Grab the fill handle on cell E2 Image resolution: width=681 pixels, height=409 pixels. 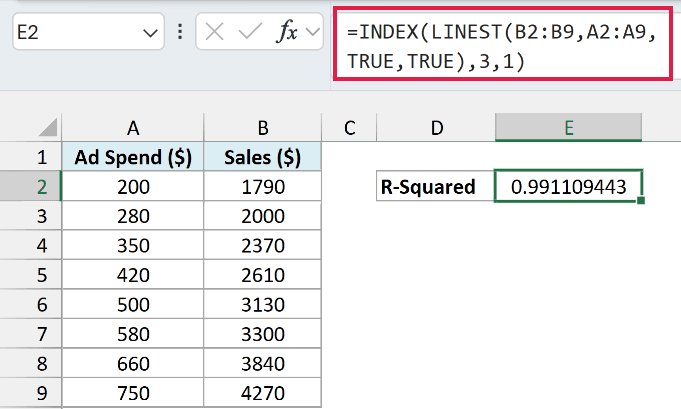[x=641, y=200]
